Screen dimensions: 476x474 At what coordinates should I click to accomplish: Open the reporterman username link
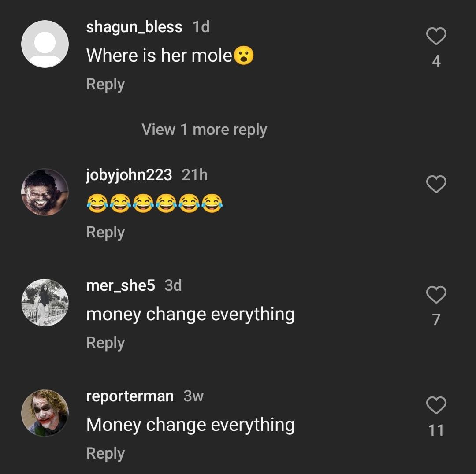pos(130,396)
